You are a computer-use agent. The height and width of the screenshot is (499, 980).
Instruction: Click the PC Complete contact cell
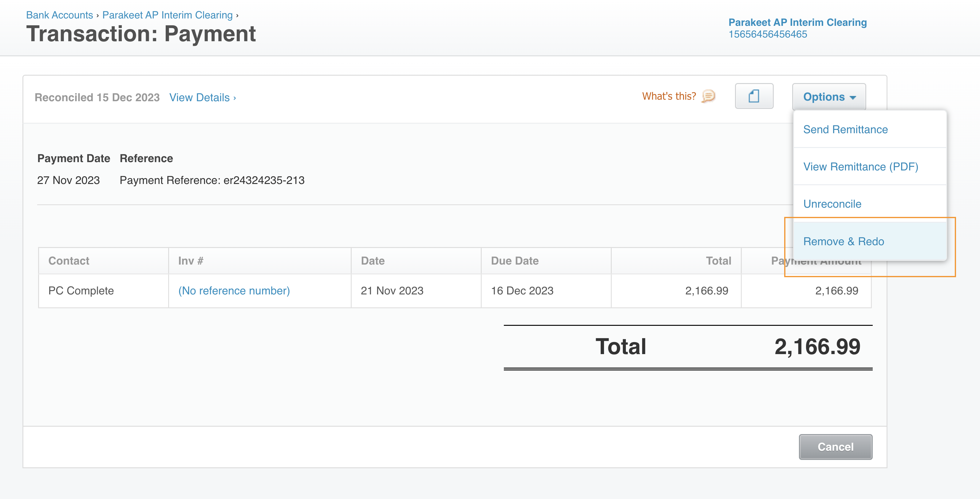[81, 291]
